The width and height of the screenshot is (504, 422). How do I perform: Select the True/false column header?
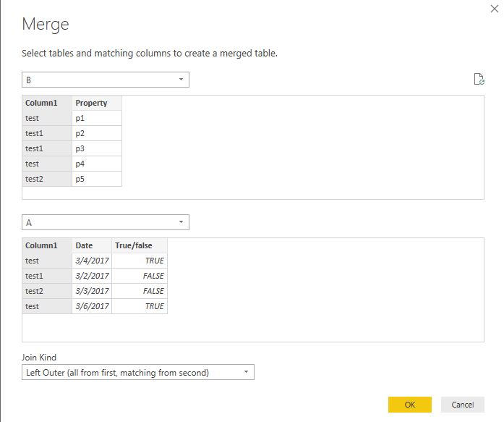click(140, 245)
